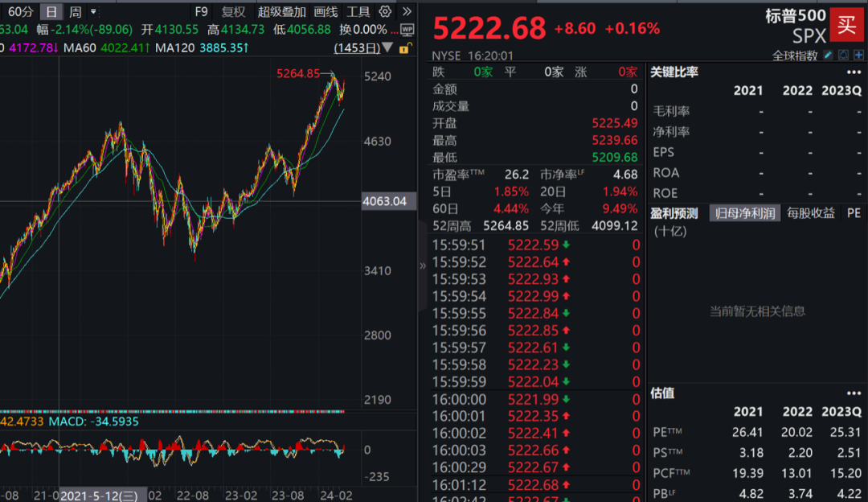Expand hidden toolbar items via » chevron
868x502 pixels.
pos(406,12)
